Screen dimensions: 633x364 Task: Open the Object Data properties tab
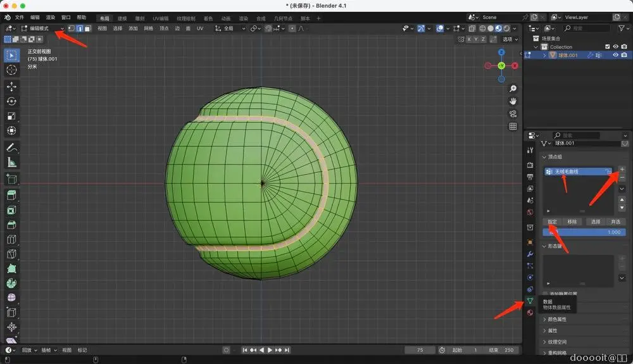530,301
